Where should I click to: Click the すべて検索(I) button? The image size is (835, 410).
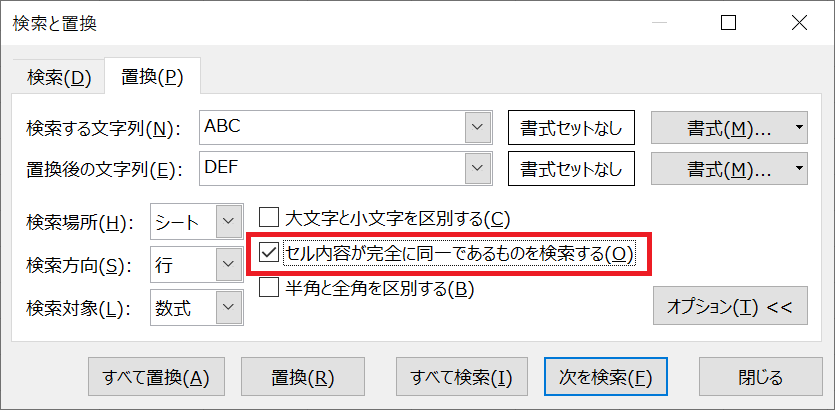click(461, 377)
